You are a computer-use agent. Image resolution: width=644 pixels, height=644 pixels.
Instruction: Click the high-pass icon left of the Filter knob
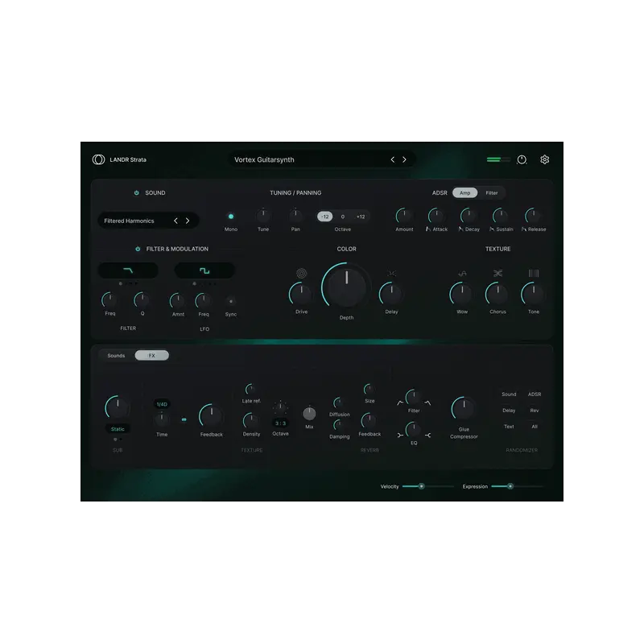pyautogui.click(x=400, y=403)
